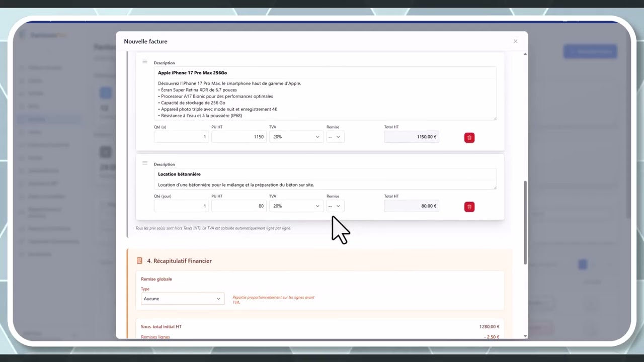The height and width of the screenshot is (362, 644).
Task: Click the Récapitulatif Financier section icon
Action: [139, 261]
